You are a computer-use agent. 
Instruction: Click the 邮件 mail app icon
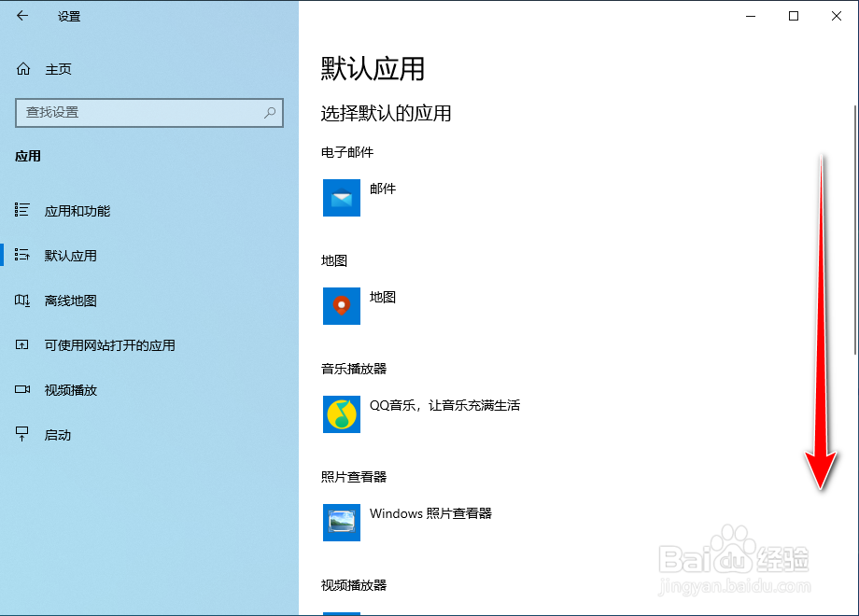point(342,198)
